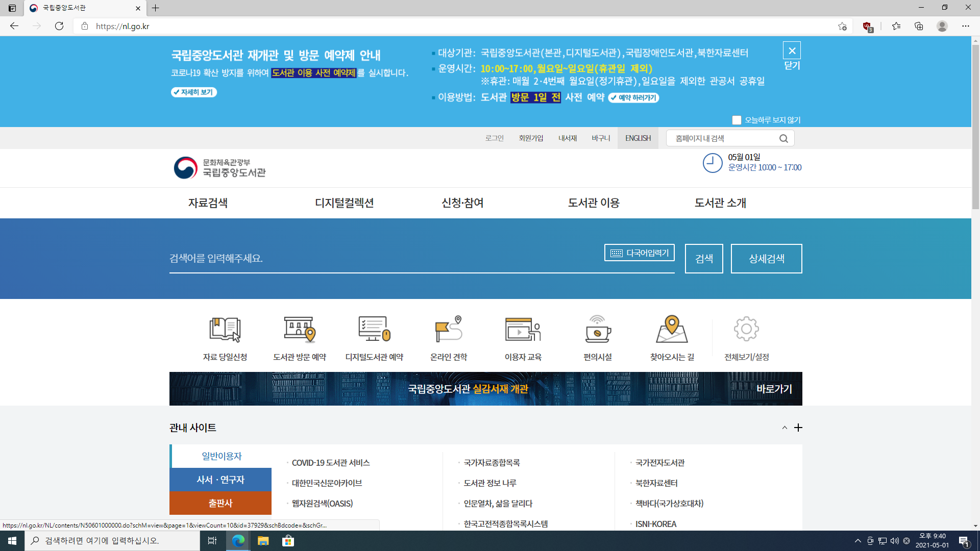Check the 오늘하루 보지 않기 checkbox
Viewport: 980px width, 551px height.
click(737, 120)
